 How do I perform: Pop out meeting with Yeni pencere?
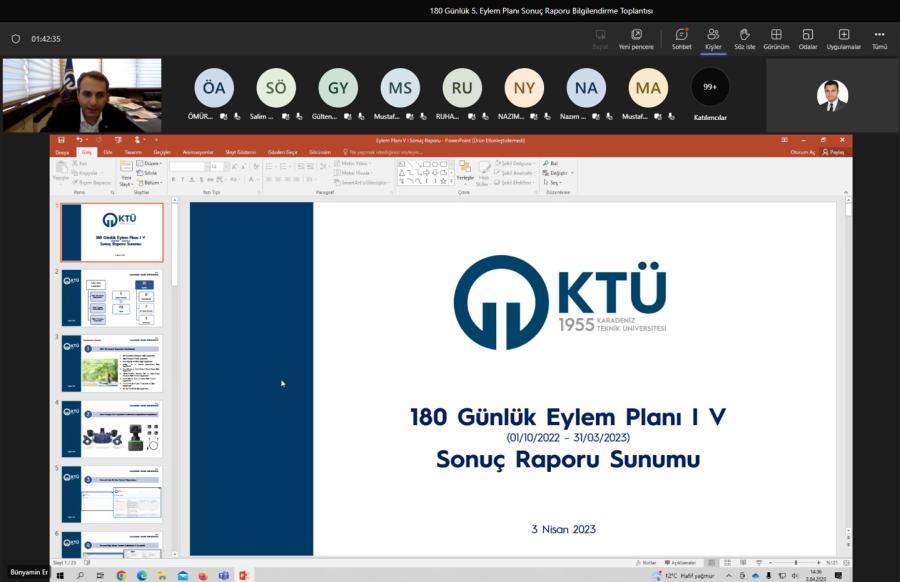coord(636,38)
